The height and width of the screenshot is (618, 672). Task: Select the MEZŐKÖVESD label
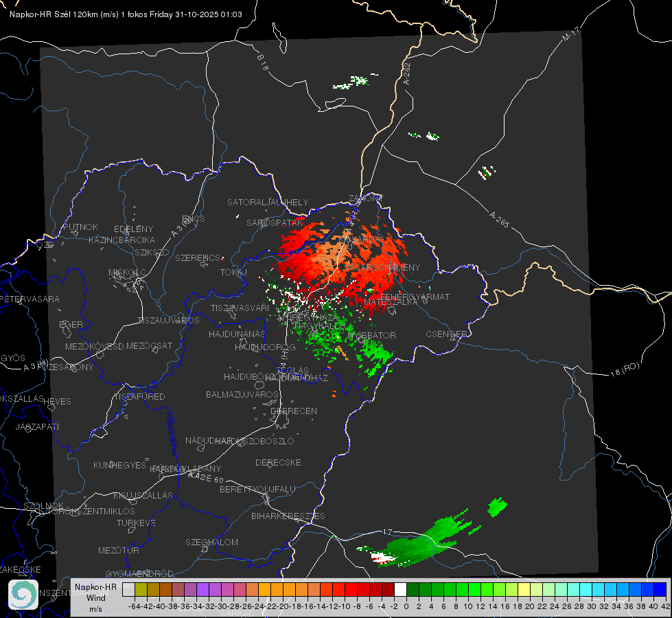click(94, 346)
